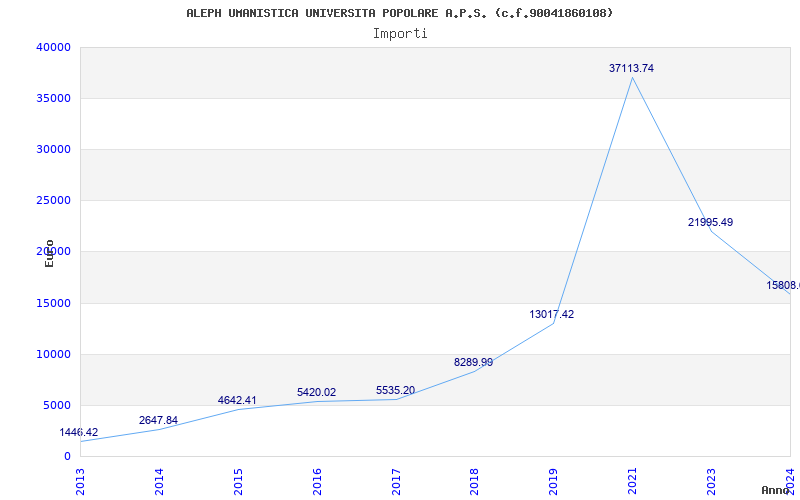Screen dimensions: 800x500
Task: Click the y-axis value 10000
Action: click(53, 355)
